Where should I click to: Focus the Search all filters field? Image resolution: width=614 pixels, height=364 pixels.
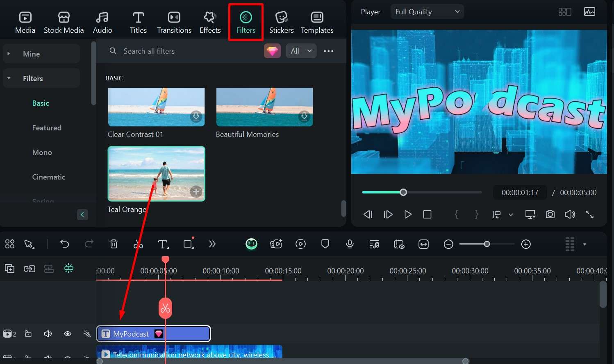click(x=182, y=51)
